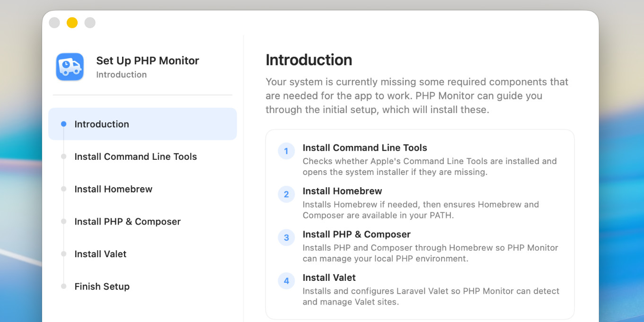Screen dimensions: 644x322
Task: Click description about Apple's Command Line Tools
Action: (430, 166)
